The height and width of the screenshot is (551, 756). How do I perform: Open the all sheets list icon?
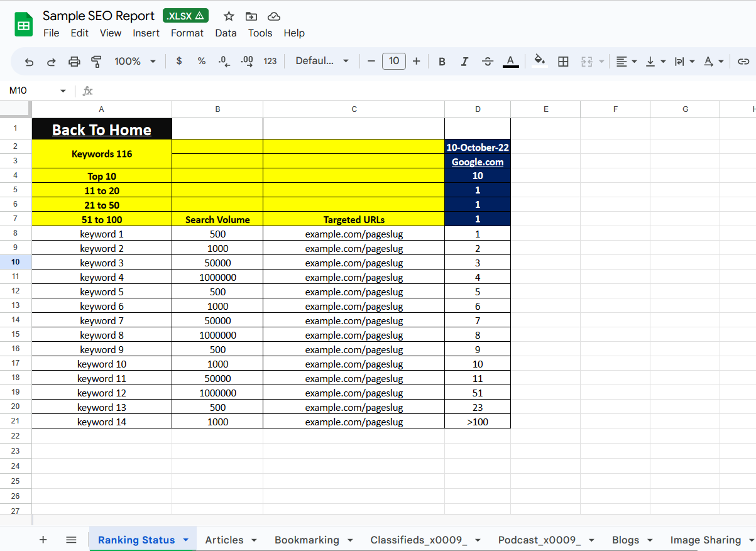(71, 540)
